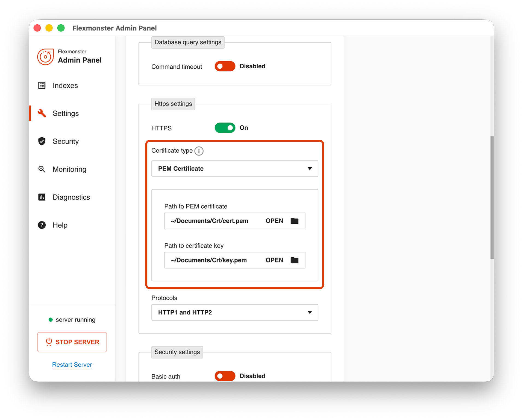The height and width of the screenshot is (420, 523).
Task: Open the Diagnostics page
Action: (71, 197)
